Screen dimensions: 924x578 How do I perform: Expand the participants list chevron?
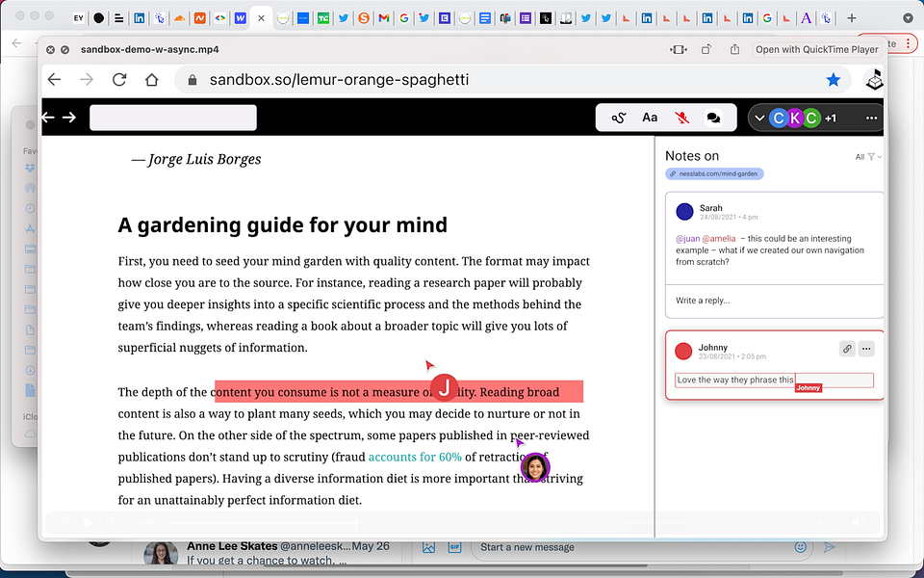click(759, 118)
